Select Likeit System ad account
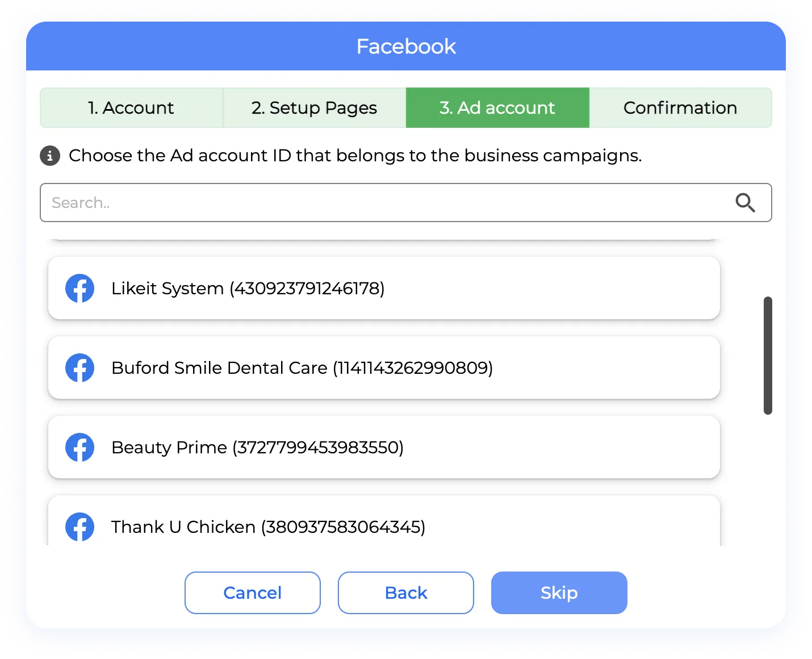This screenshot has height=659, width=812. tap(384, 289)
